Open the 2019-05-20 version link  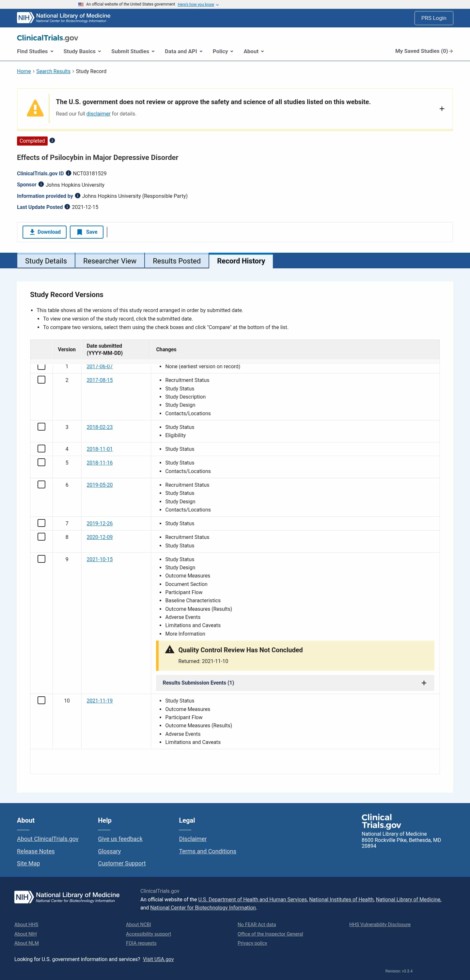100,485
